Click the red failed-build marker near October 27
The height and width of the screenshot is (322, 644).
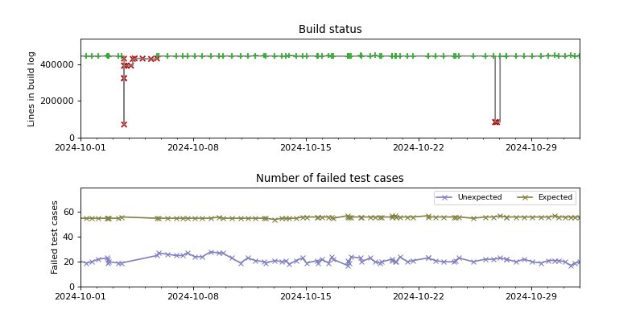coord(496,122)
